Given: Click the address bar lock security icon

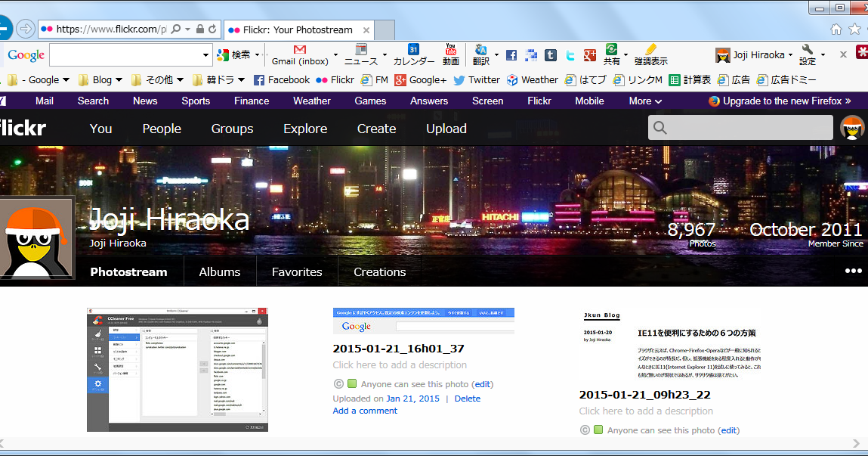Looking at the screenshot, I should (x=200, y=29).
